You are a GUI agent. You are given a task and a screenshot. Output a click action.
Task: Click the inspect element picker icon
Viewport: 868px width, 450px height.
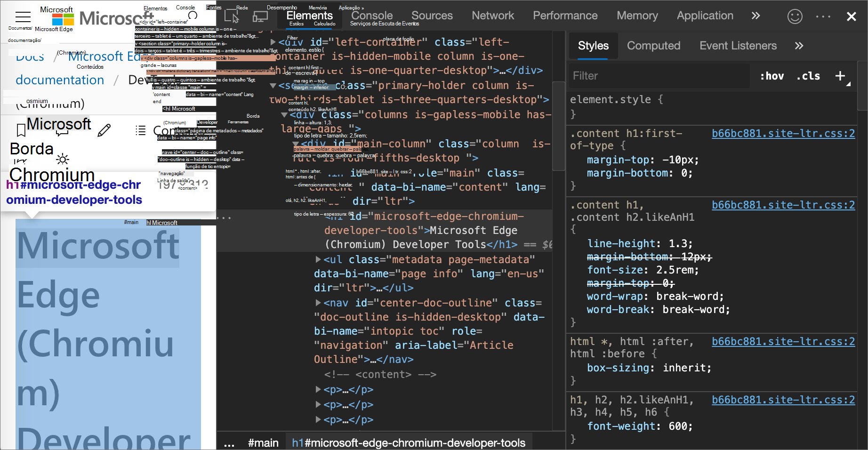[231, 16]
